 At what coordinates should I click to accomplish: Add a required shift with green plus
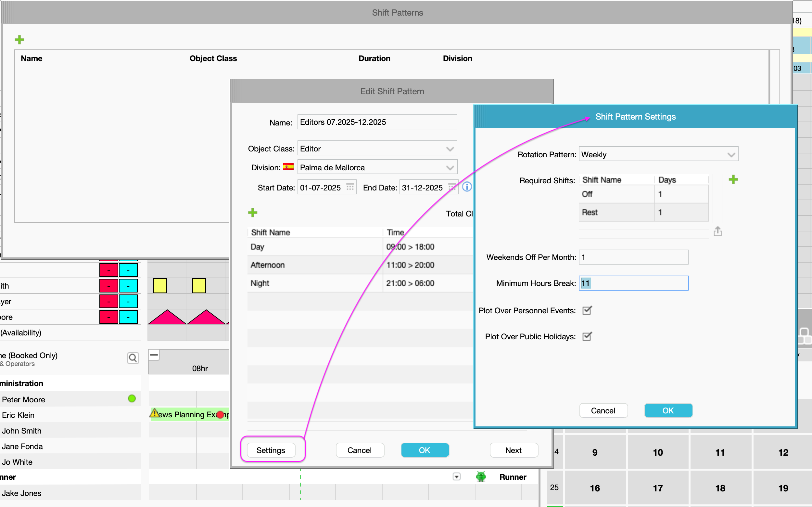(x=733, y=180)
